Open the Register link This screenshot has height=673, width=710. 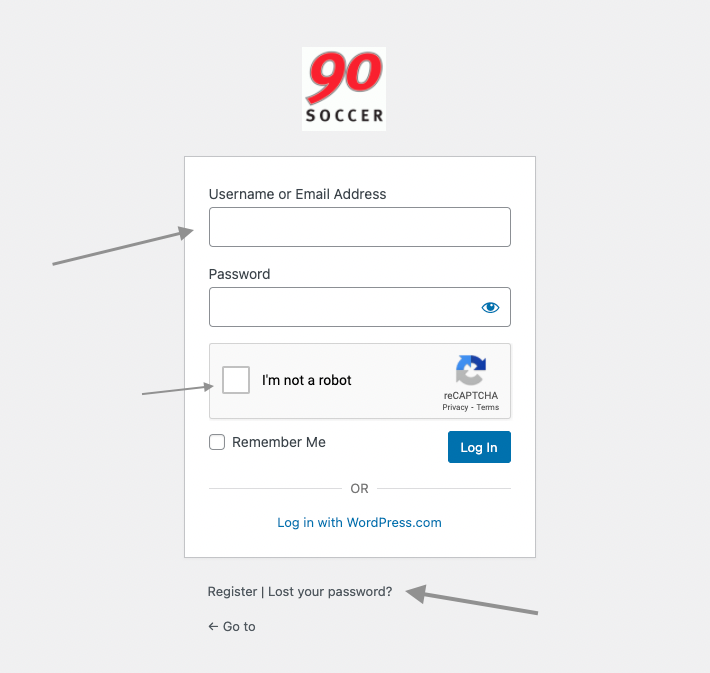point(232,591)
